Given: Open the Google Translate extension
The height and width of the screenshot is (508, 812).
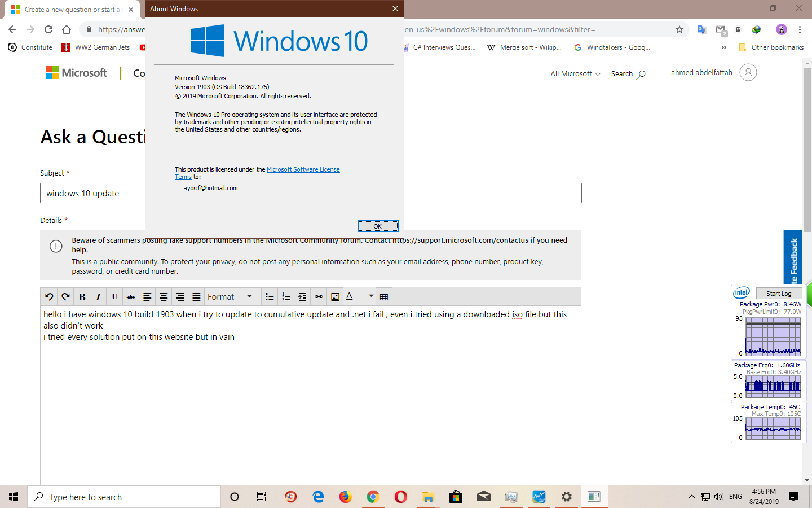Looking at the screenshot, I should [701, 29].
